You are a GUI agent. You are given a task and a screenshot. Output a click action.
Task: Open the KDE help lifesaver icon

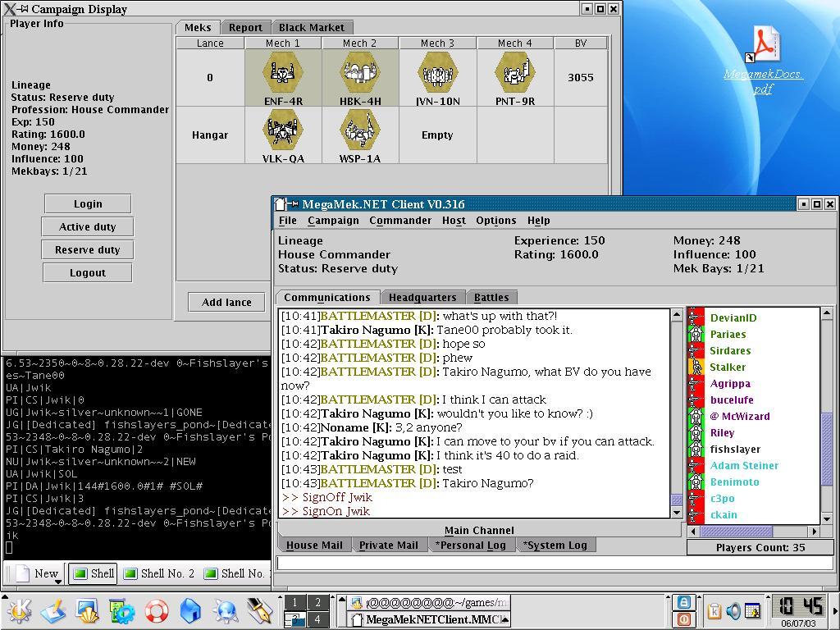156,611
